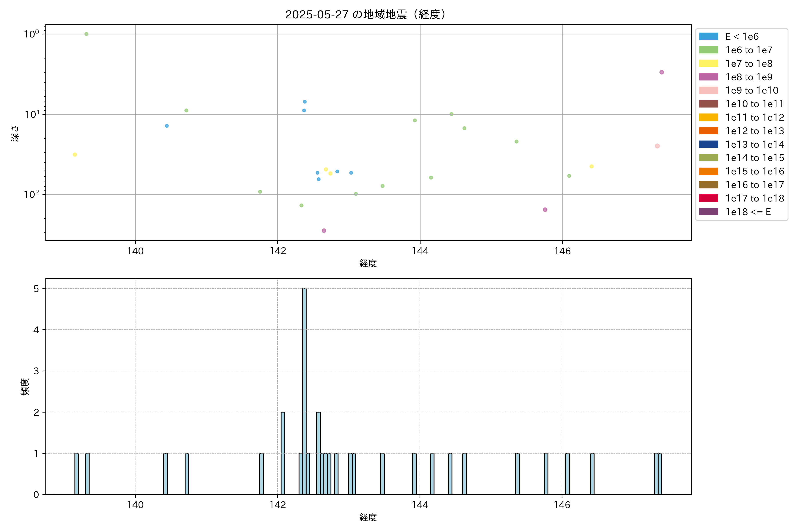Click the '1e10 to 1e11' legend label
The height and width of the screenshot is (532, 798).
(x=754, y=104)
